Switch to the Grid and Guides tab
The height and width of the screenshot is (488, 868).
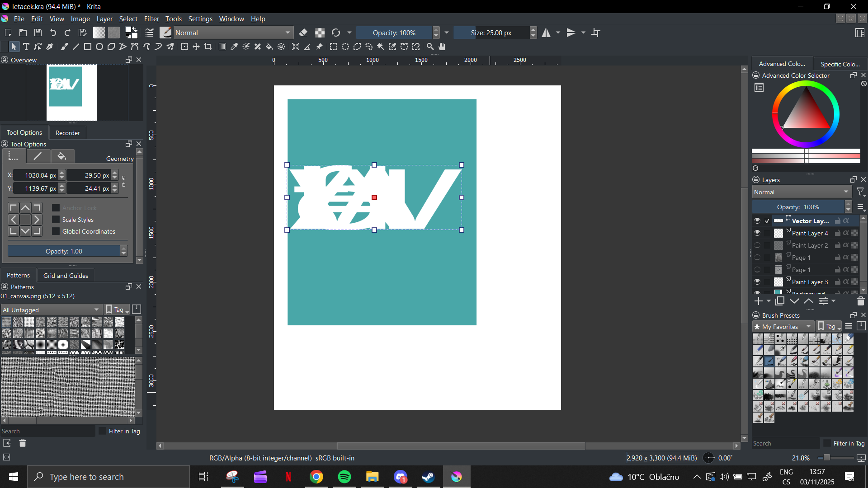click(66, 276)
